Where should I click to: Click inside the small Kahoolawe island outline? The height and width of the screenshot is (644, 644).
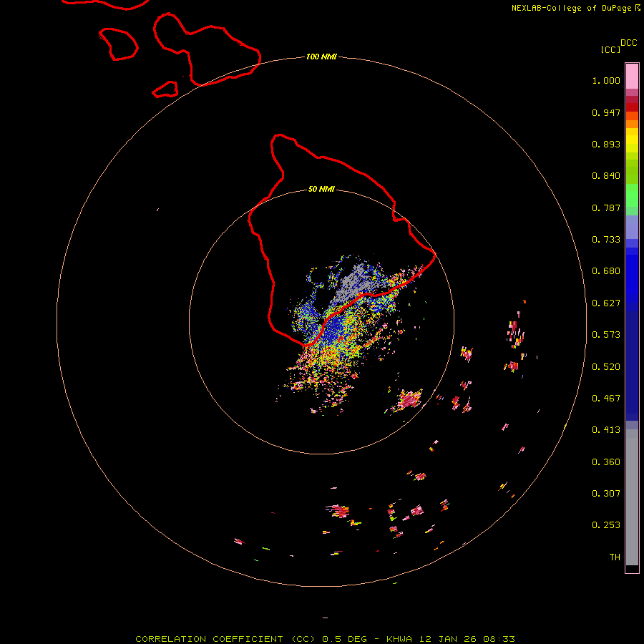point(166,90)
